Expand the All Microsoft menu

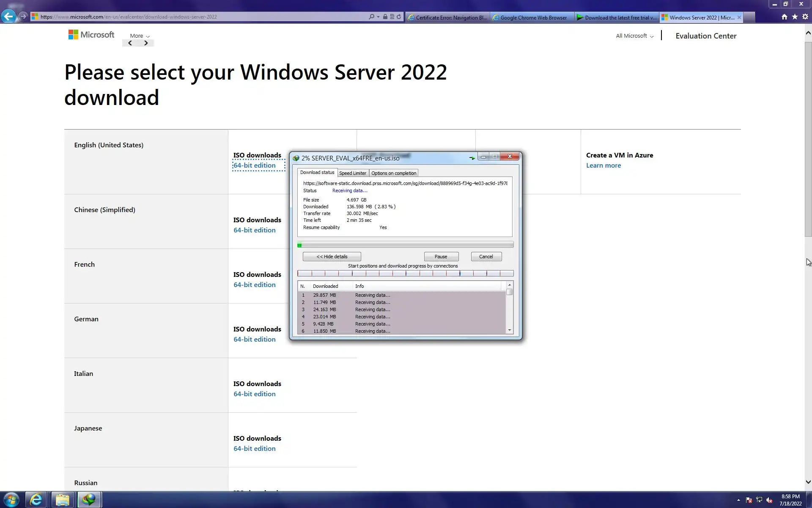pyautogui.click(x=634, y=36)
